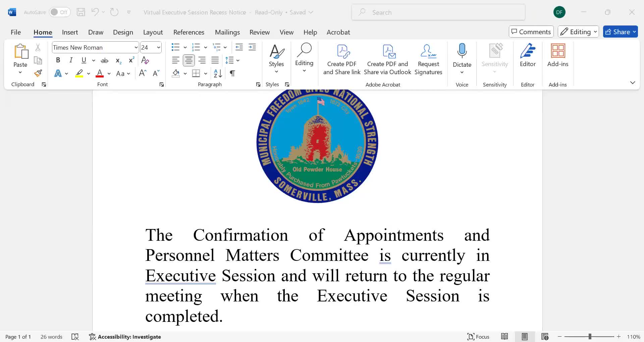Align text left

pos(175,60)
